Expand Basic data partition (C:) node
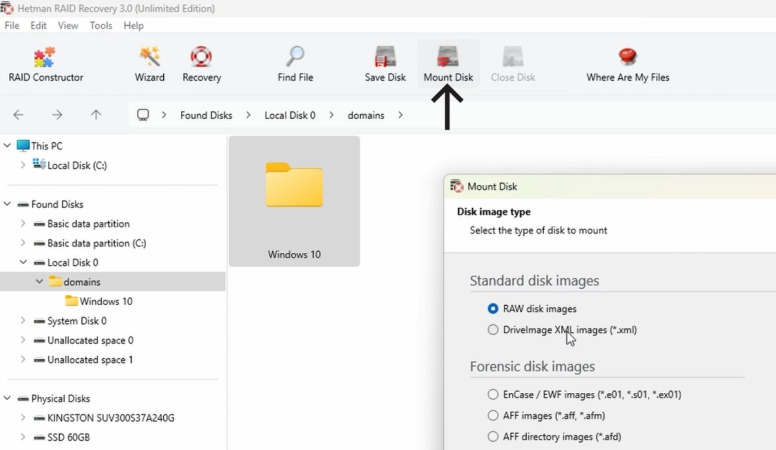 (23, 243)
